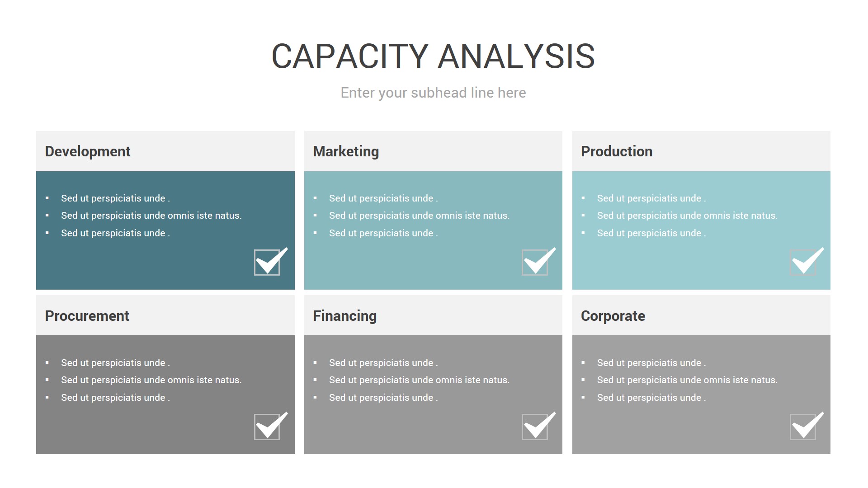Click the first bullet under Marketing
Image resolution: width=868 pixels, height=488 pixels.
click(x=383, y=198)
